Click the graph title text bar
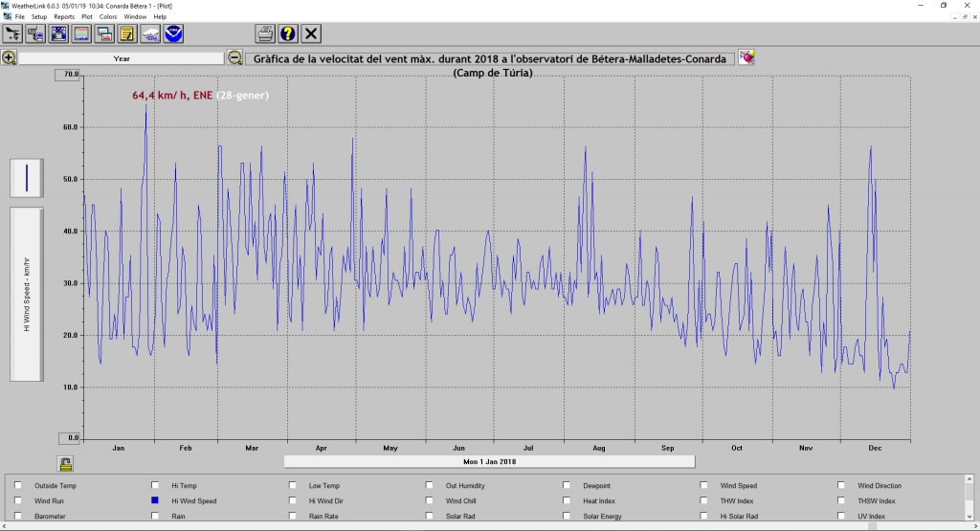The image size is (980, 531). pos(489,58)
